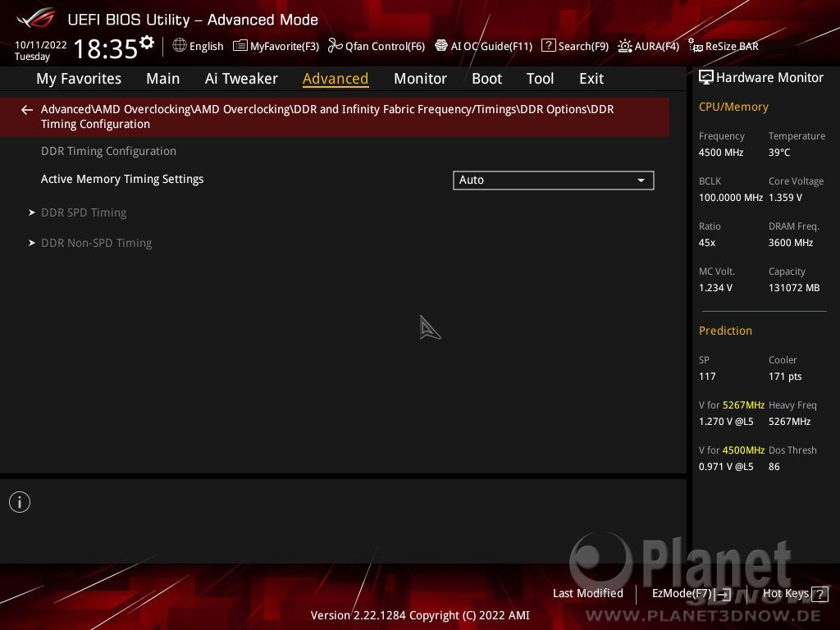Click the Prediction section heading
Screen dimensions: 840x630
[725, 331]
